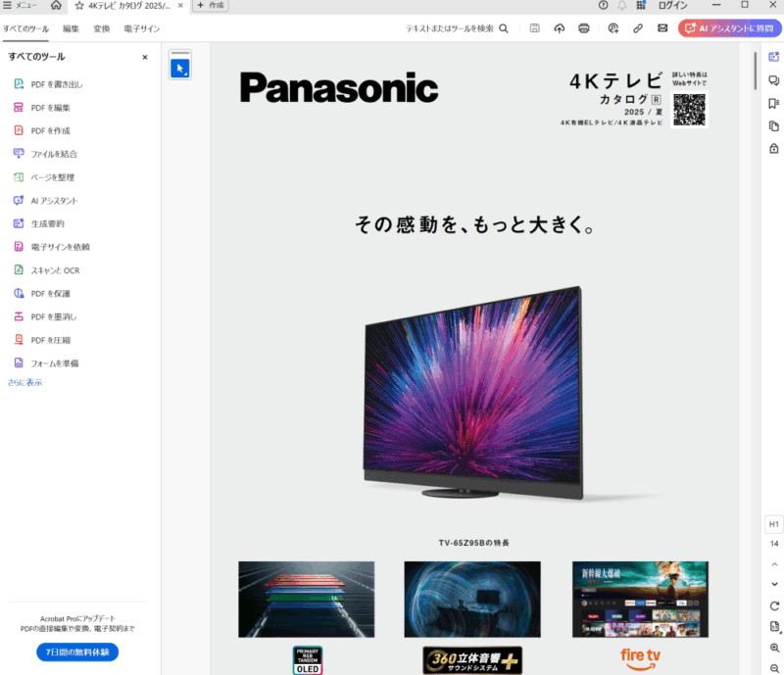Click the TV-65Z95Bの特長 caption
This screenshot has width=784, height=675.
tap(473, 543)
